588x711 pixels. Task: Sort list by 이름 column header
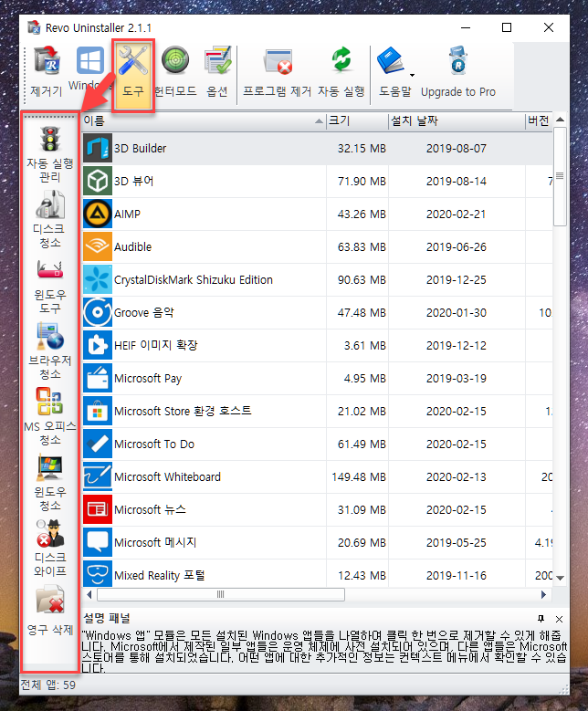click(204, 121)
